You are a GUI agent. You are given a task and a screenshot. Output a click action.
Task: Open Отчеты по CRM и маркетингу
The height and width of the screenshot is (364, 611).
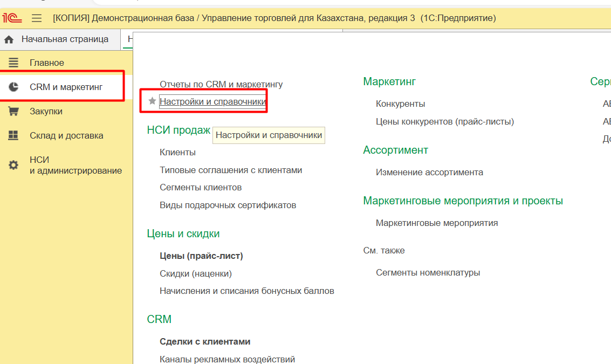pos(221,85)
